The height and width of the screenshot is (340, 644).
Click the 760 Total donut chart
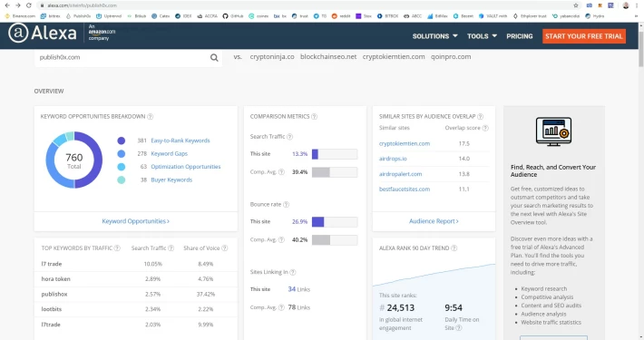(74, 160)
